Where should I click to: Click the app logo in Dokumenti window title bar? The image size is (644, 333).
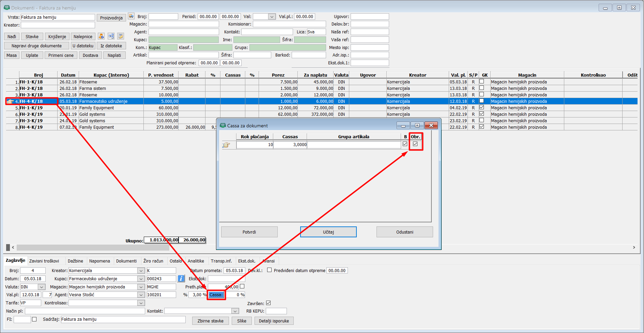tap(7, 7)
